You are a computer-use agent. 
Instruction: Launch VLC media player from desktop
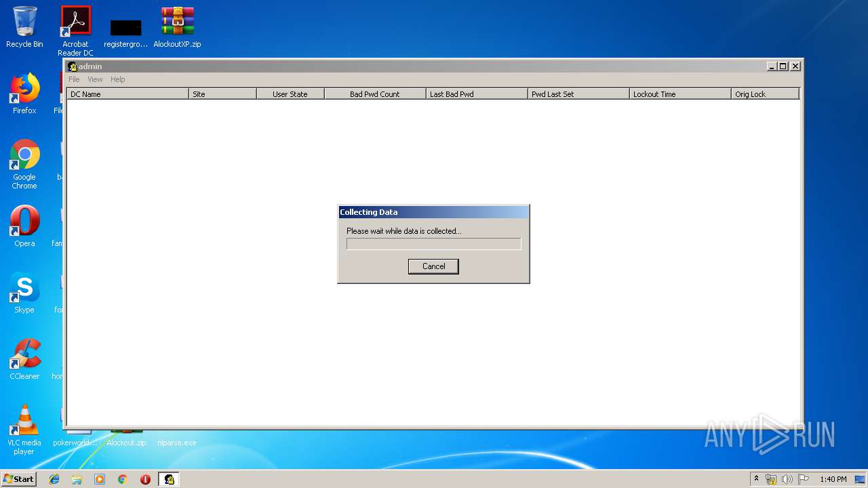(24, 430)
